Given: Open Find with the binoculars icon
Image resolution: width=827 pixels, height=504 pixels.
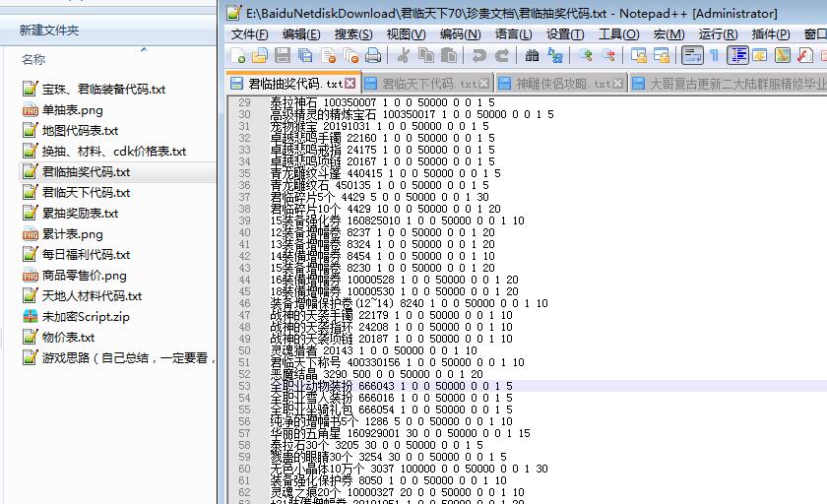Looking at the screenshot, I should [x=532, y=56].
